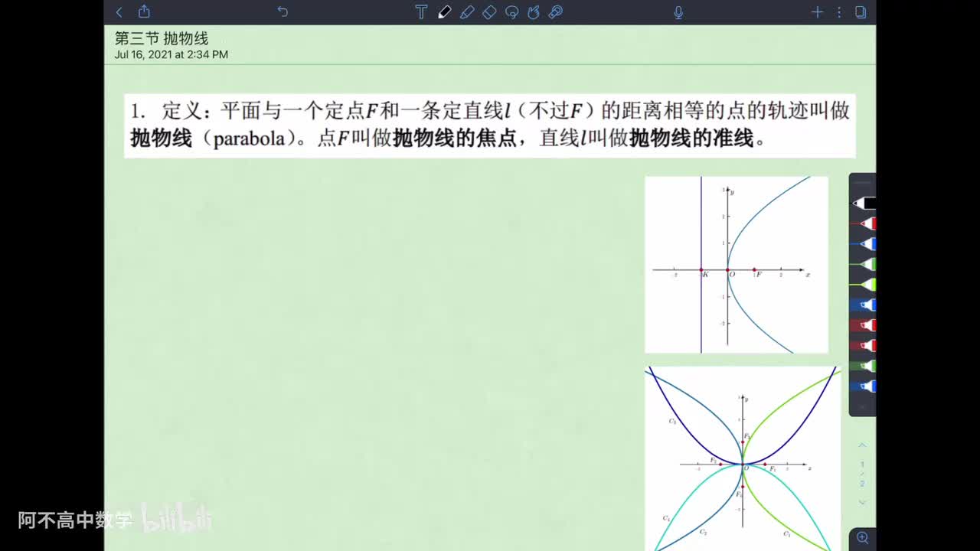Select the Eraser tool
This screenshot has height=551, width=980.
[489, 11]
